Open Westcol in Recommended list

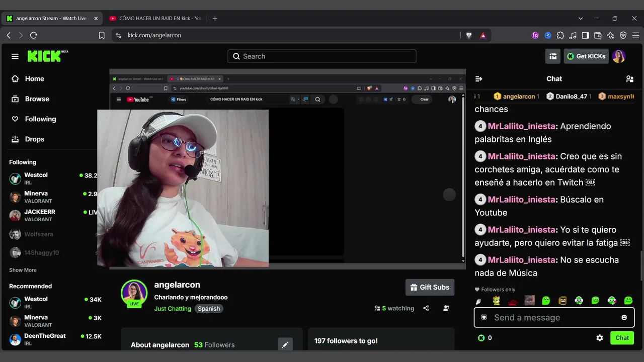coord(55,303)
